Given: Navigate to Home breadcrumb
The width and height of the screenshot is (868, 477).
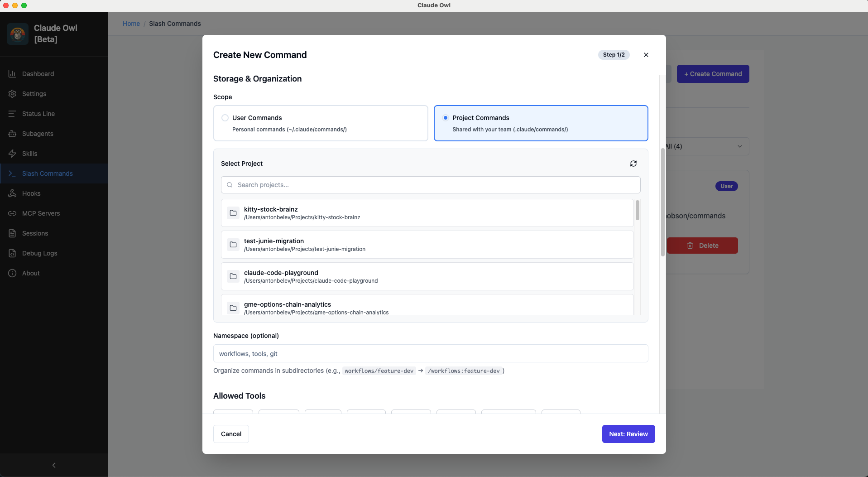Looking at the screenshot, I should [131, 24].
